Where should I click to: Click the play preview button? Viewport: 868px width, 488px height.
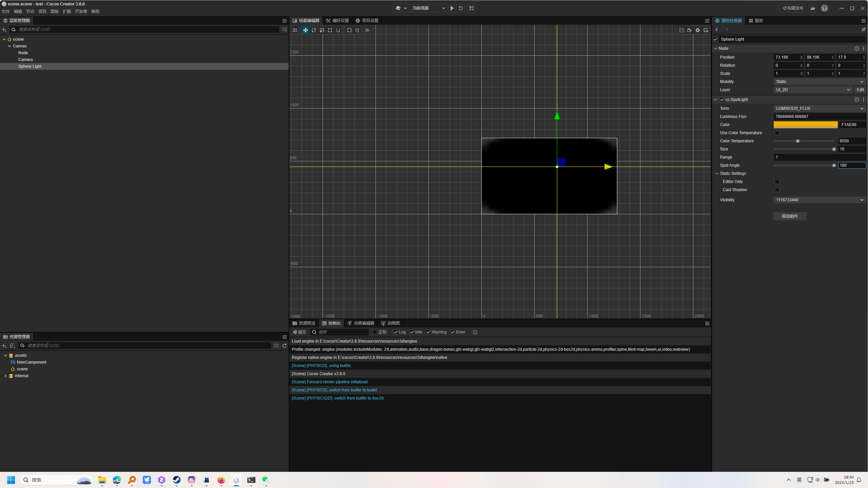452,8
